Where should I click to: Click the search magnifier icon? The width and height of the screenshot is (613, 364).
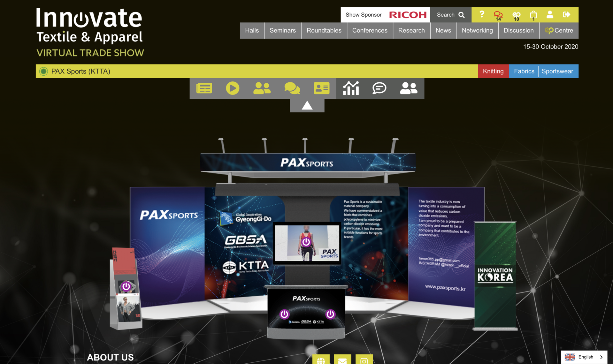tap(462, 15)
